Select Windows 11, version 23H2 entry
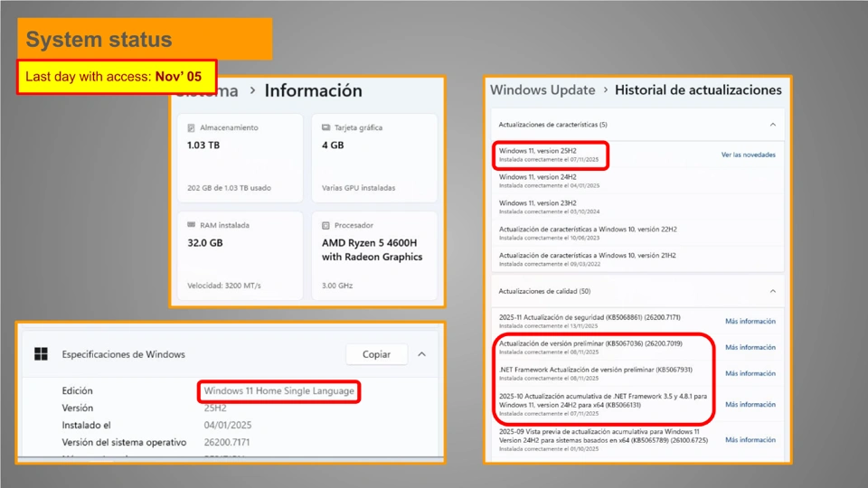Screen dimensions: 868x488 [x=637, y=207]
